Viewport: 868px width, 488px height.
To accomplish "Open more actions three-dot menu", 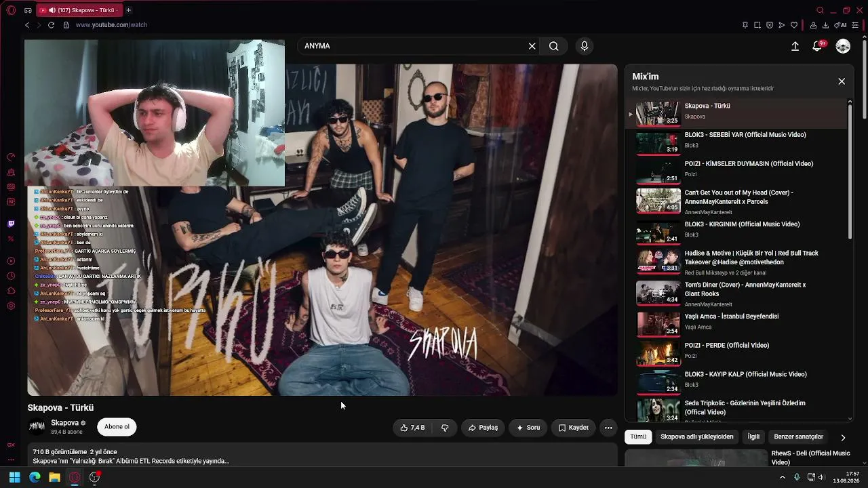I will point(608,428).
